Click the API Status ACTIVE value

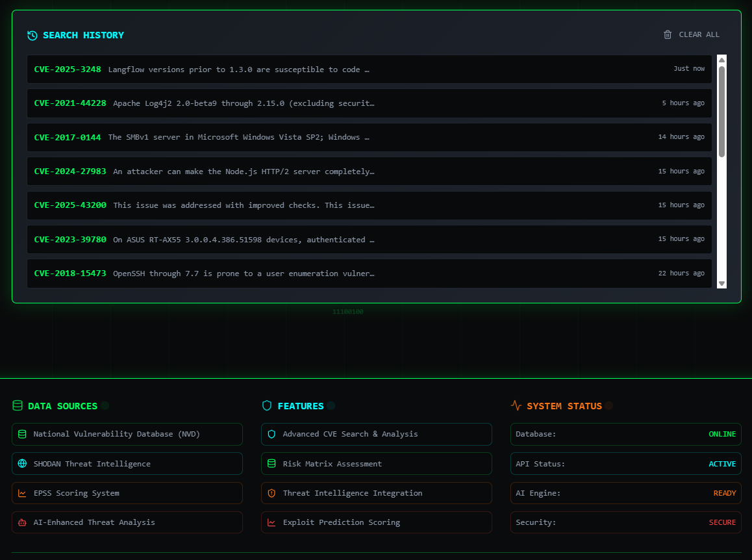[721, 464]
